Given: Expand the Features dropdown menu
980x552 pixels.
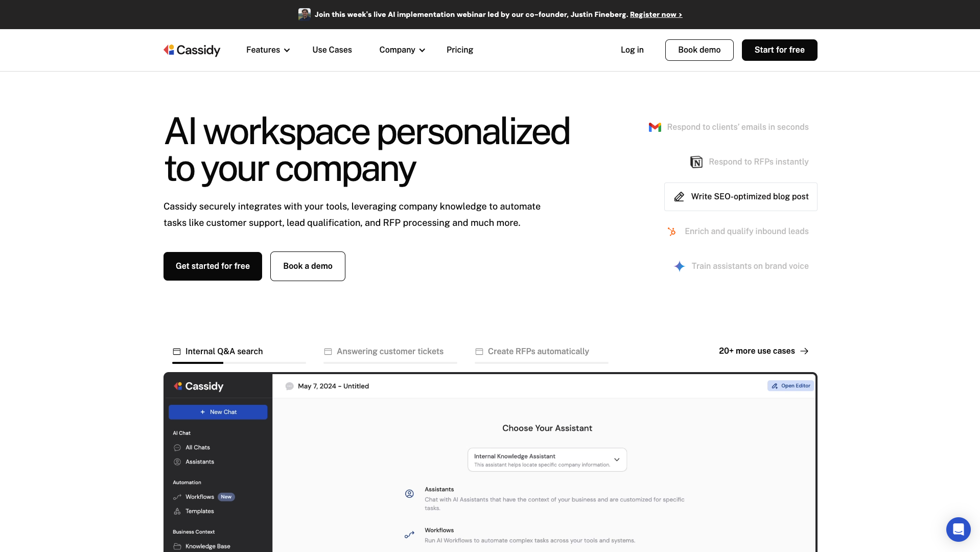Looking at the screenshot, I should click(x=268, y=50).
